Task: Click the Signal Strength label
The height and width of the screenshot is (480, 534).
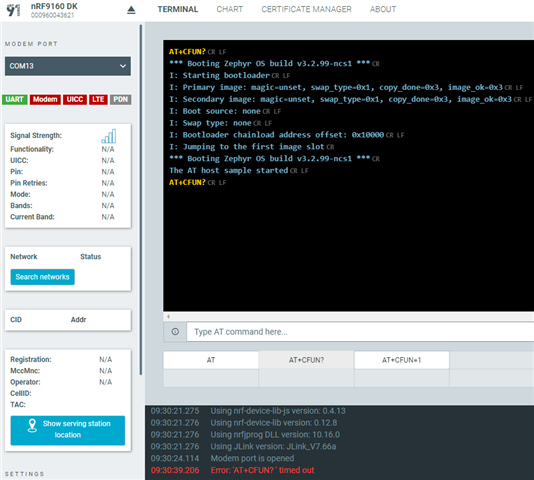Action: (x=36, y=136)
